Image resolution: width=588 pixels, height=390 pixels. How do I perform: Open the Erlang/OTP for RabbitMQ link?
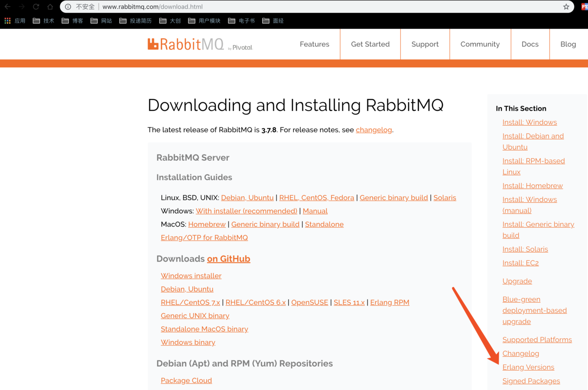(x=204, y=237)
